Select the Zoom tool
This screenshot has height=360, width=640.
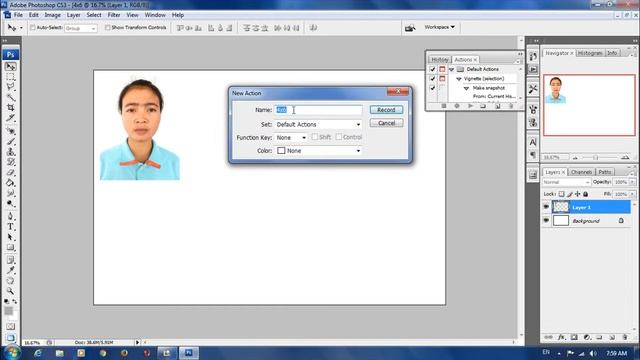tap(11, 291)
